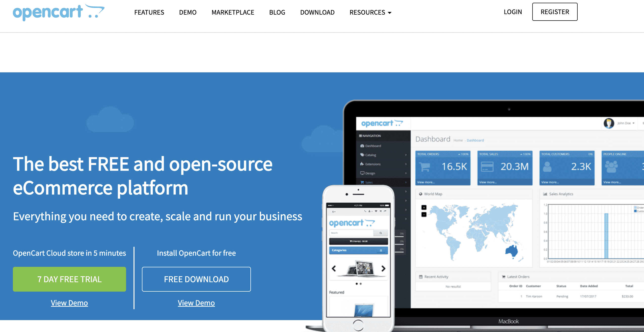
Task: Go to the Demo page
Action: (188, 12)
